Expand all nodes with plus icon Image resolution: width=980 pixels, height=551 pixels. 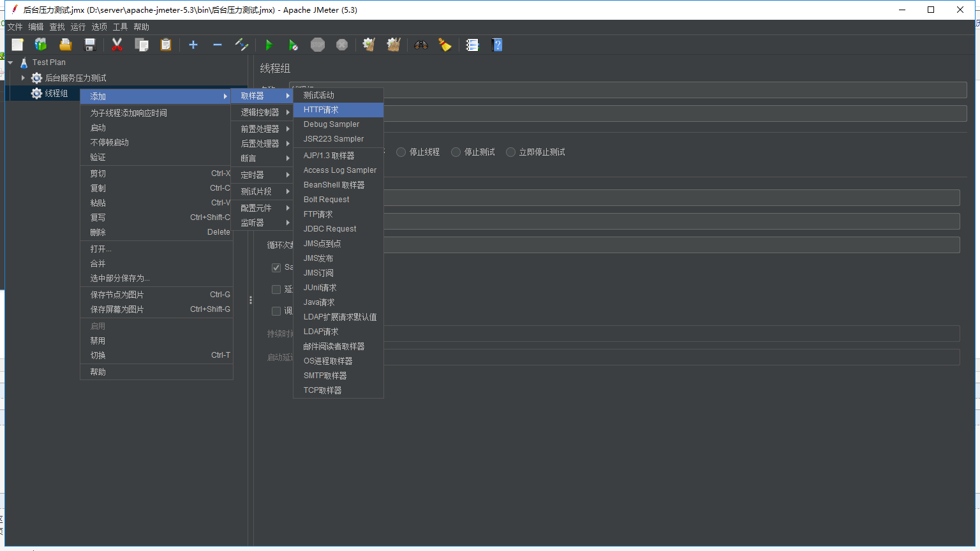(x=193, y=45)
